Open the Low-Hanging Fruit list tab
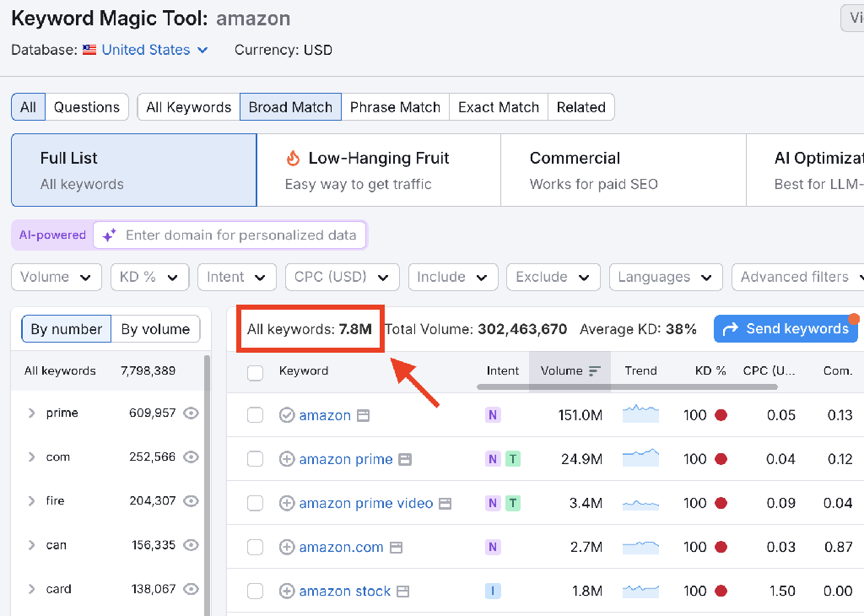 pos(379,170)
